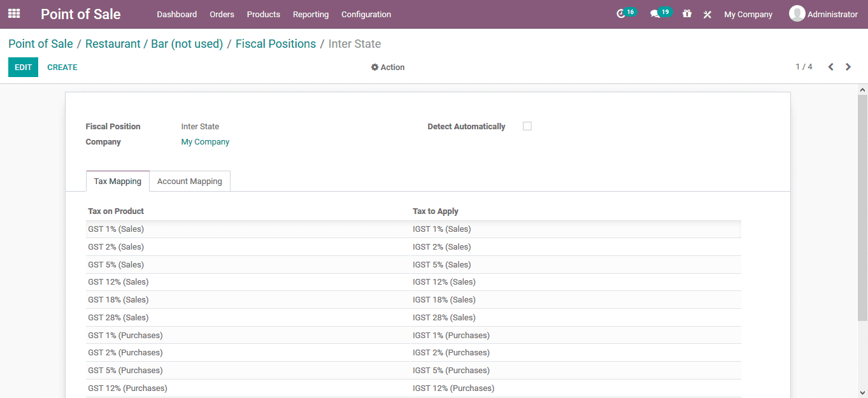Open the Reporting menu

(310, 14)
